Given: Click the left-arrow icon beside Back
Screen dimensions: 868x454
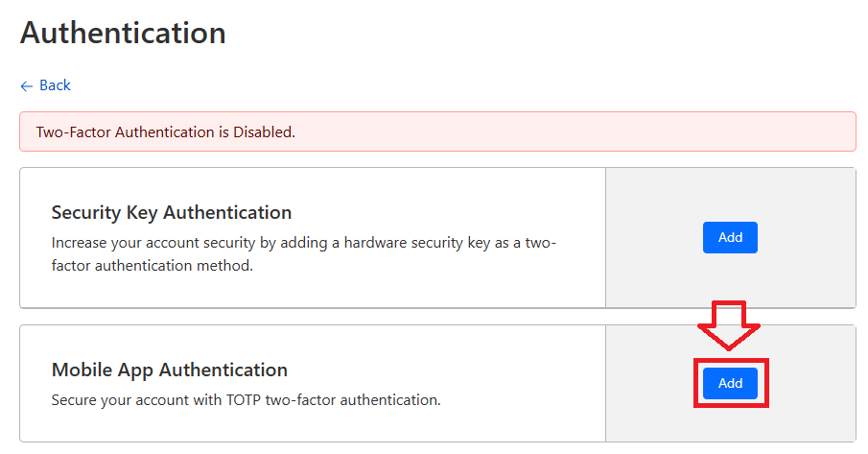Looking at the screenshot, I should pyautogui.click(x=27, y=85).
